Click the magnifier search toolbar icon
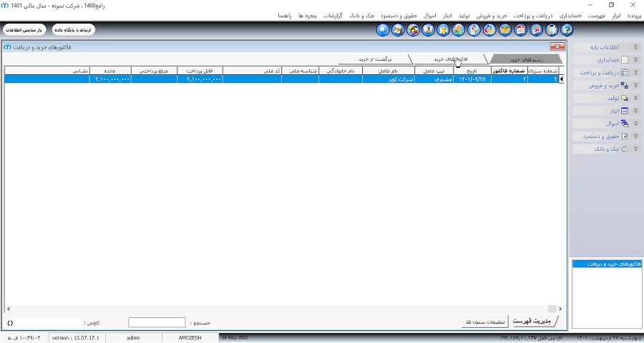This screenshot has width=644, height=343. (x=383, y=30)
